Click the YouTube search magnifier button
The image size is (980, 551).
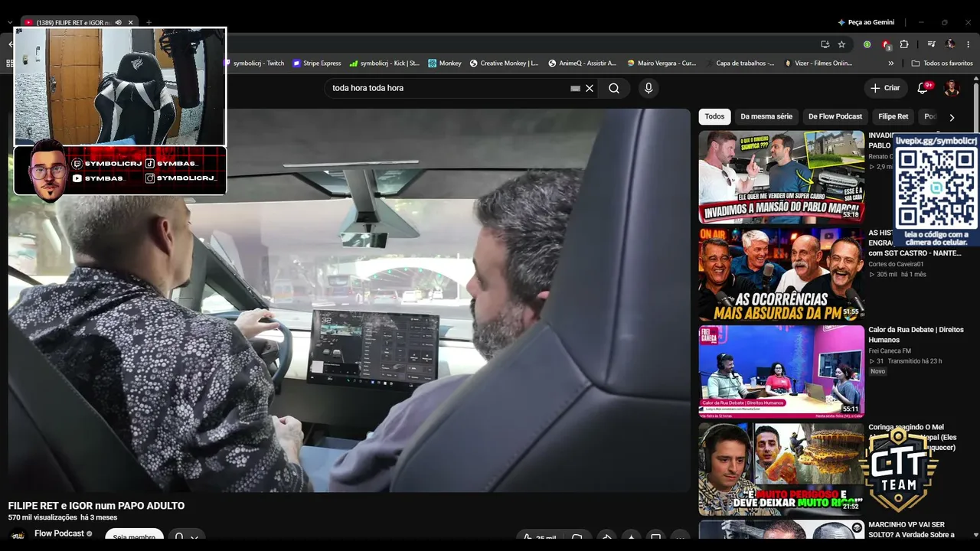(614, 88)
